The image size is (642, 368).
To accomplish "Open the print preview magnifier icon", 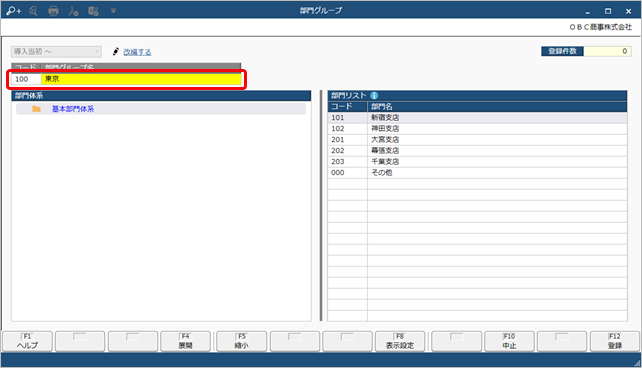I will pyautogui.click(x=33, y=11).
